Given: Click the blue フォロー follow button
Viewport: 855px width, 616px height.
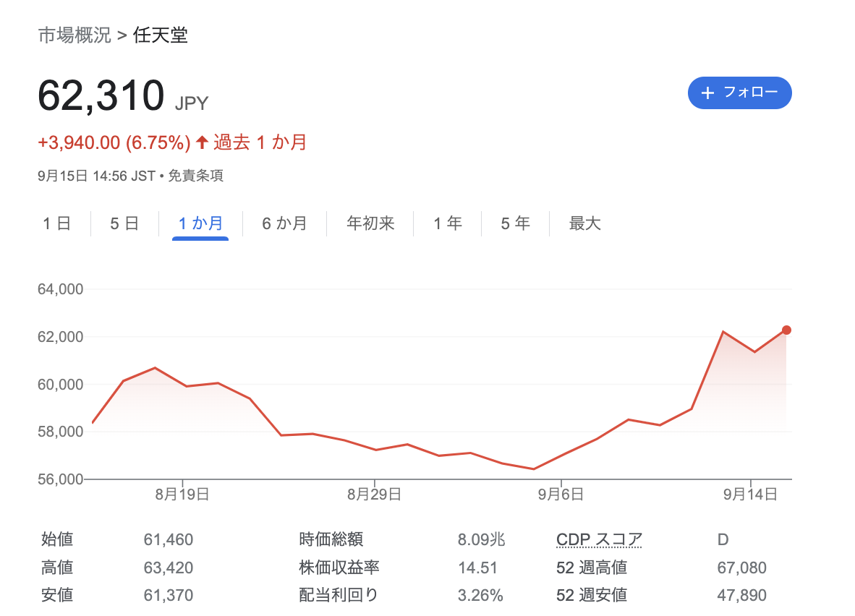Looking at the screenshot, I should click(739, 93).
